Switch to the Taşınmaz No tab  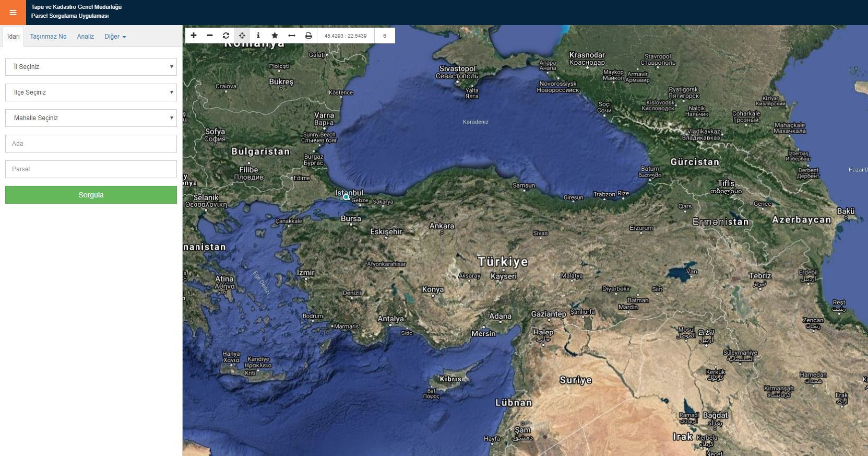tap(48, 37)
